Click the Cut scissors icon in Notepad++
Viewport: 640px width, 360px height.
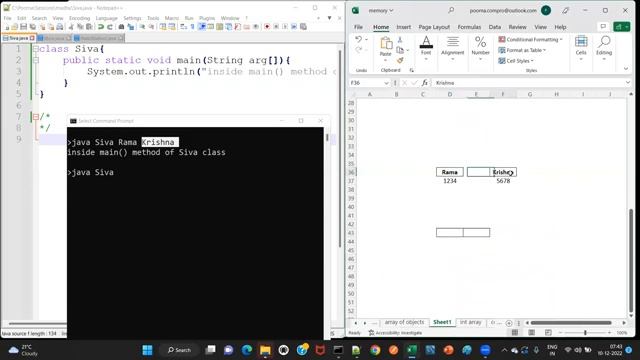pos(71,27)
